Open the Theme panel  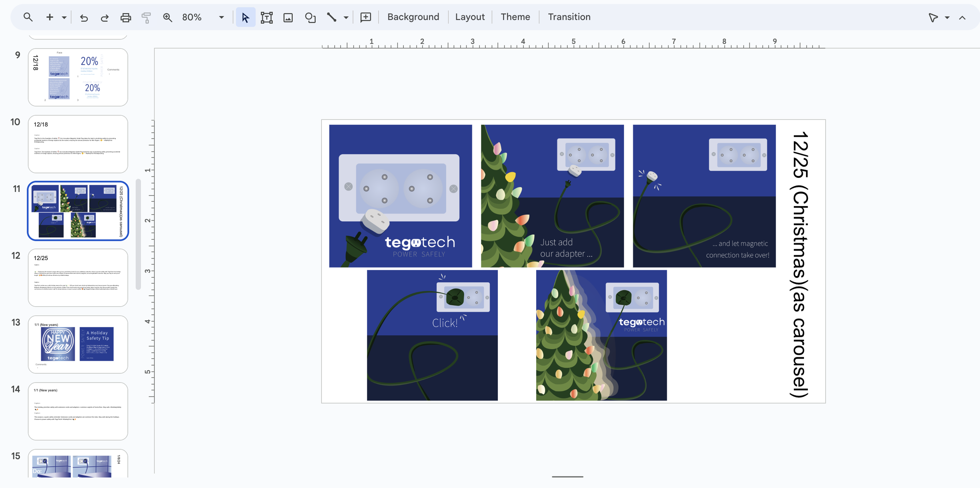(515, 17)
